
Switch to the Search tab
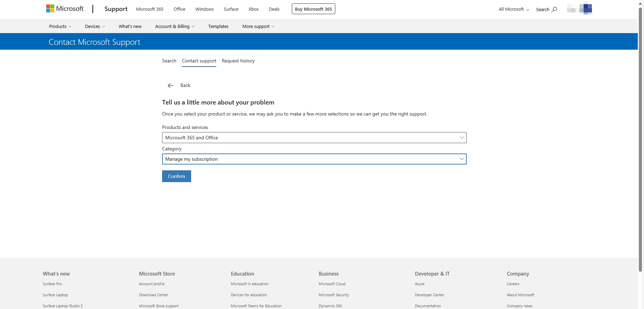click(169, 61)
